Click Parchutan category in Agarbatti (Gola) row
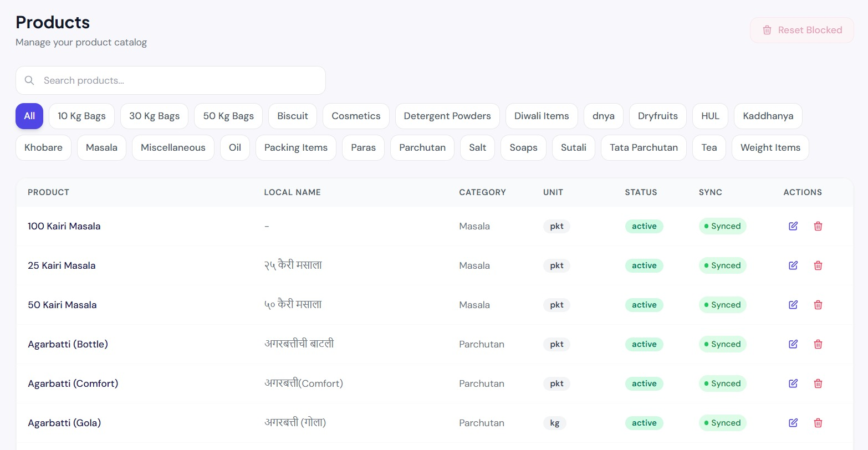This screenshot has width=868, height=450. (x=482, y=423)
